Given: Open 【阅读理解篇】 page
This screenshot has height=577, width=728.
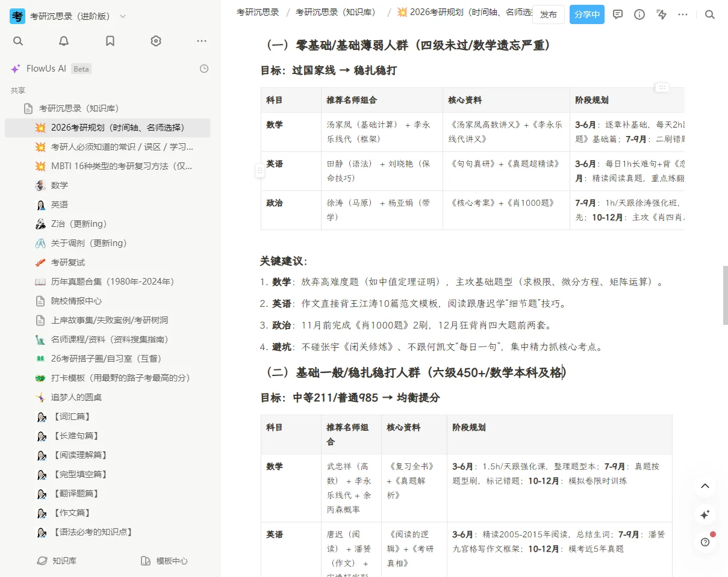Looking at the screenshot, I should (x=107, y=455).
